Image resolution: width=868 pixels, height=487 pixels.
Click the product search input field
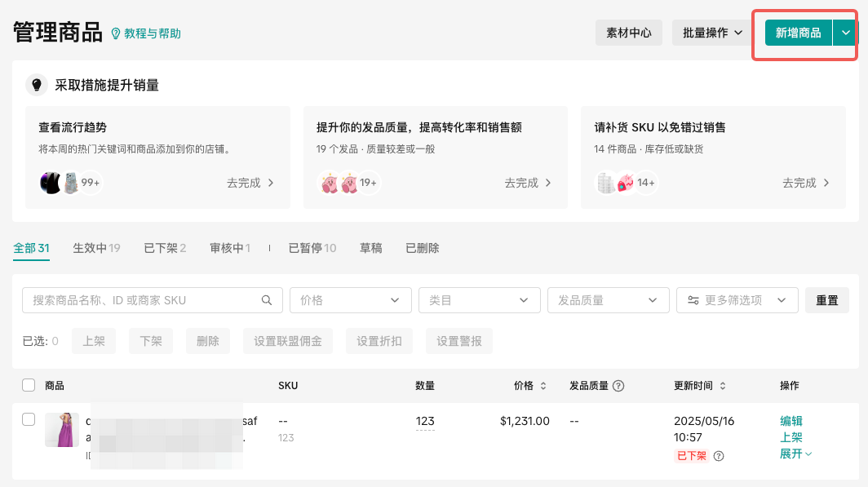click(143, 300)
